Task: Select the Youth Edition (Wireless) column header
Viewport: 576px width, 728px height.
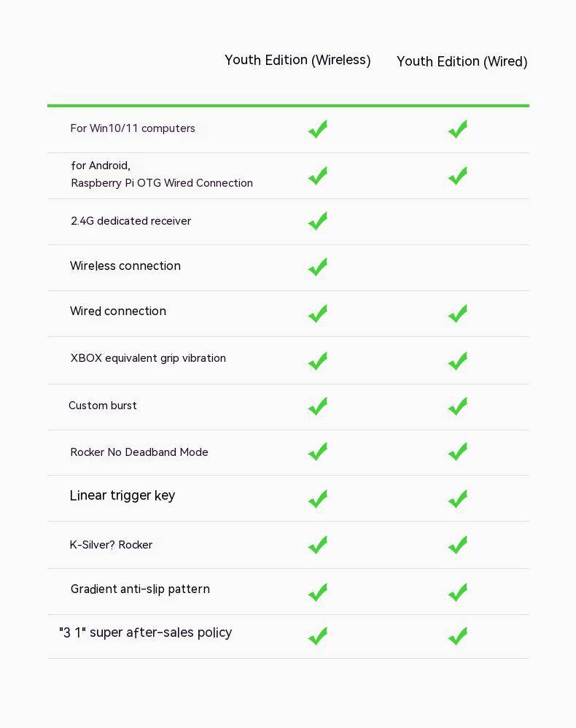Action: [x=297, y=61]
